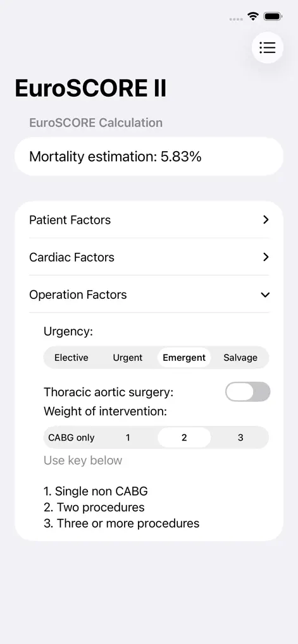Tap the battery status icon
Viewport: 298px width, 644px height.
pos(273,17)
